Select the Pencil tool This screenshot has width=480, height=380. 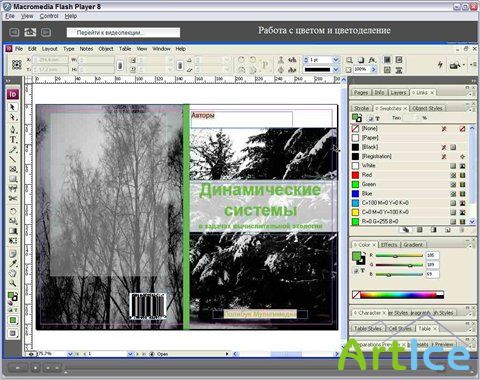(12, 149)
